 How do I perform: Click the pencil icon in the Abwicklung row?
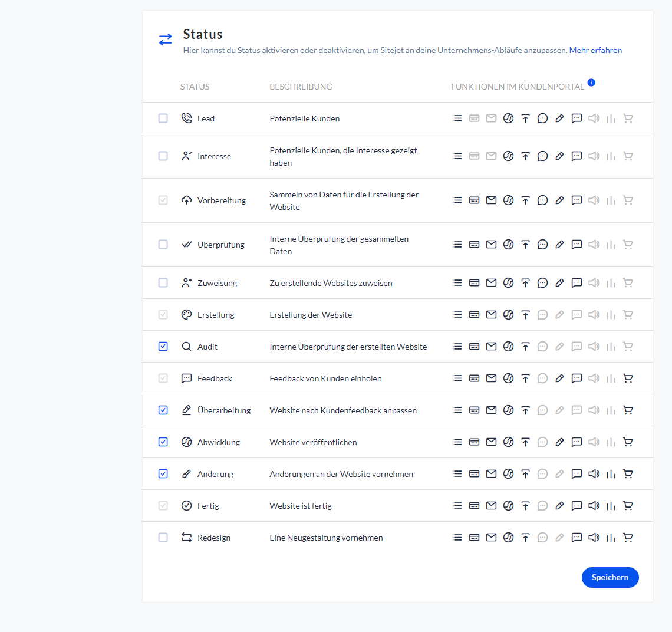point(559,442)
